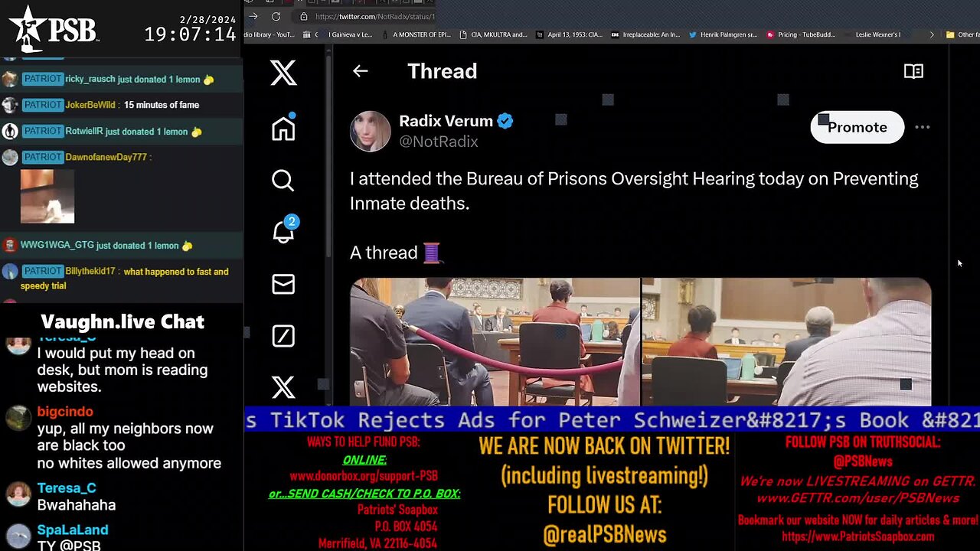
Task: Click the Vaughn.live Chat heading
Action: (x=122, y=322)
